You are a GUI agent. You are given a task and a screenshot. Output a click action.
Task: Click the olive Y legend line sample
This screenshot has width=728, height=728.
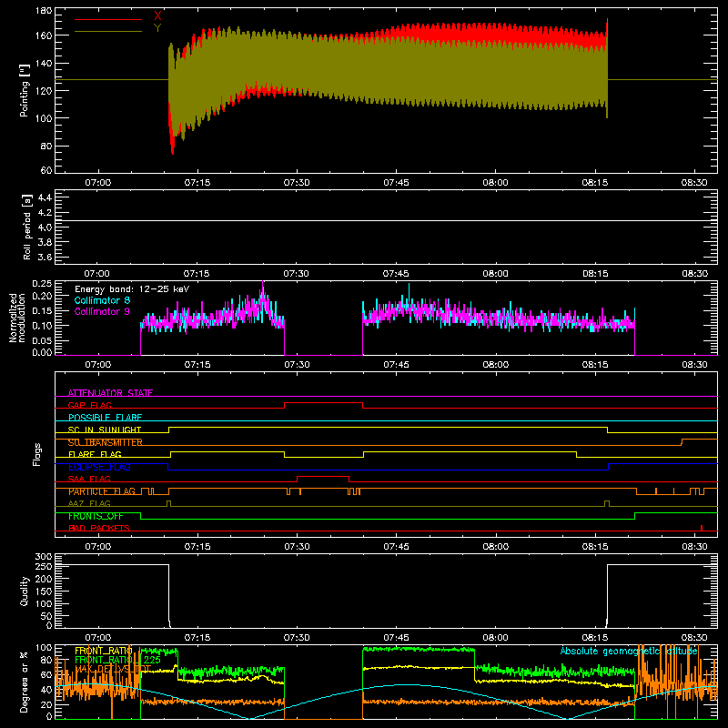[108, 31]
